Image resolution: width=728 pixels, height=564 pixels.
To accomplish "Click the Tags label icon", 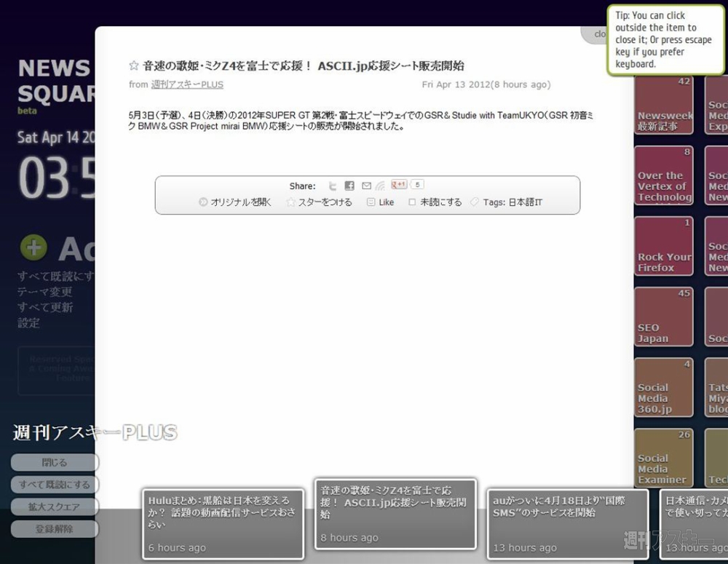I will pos(474,202).
